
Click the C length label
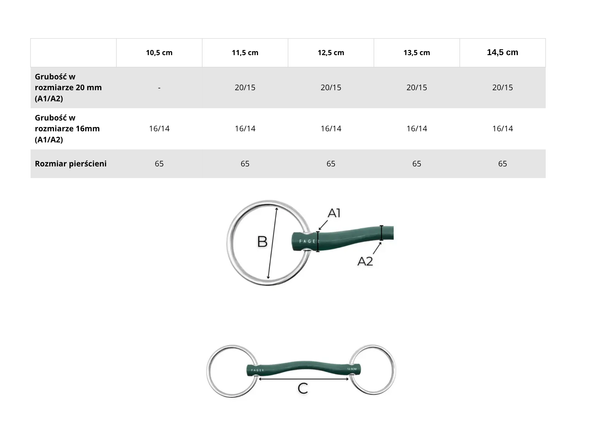coord(302,388)
